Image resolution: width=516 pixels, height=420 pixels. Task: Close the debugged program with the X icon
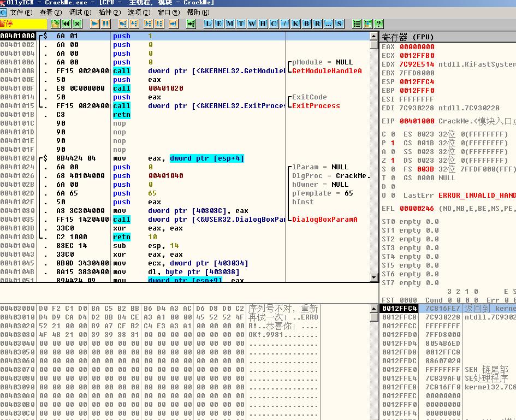(x=78, y=23)
